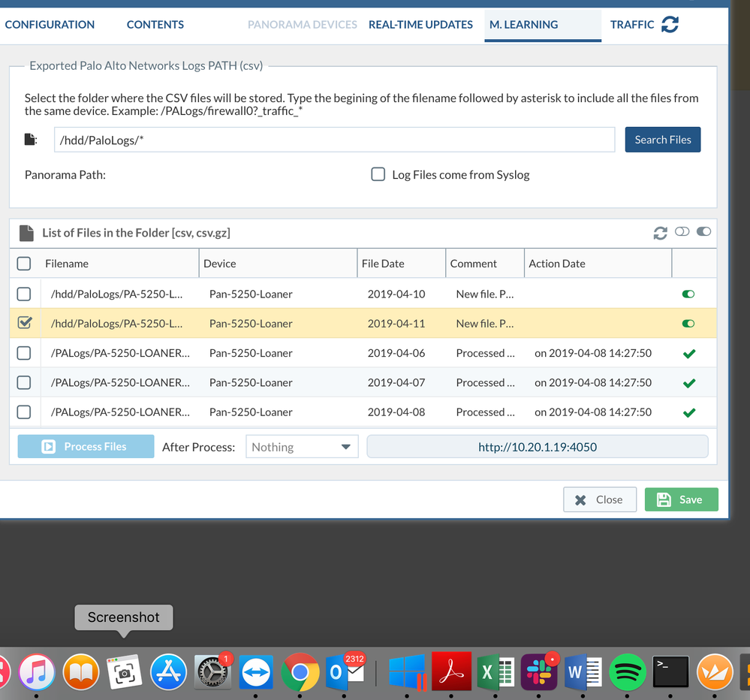The height and width of the screenshot is (700, 750).
Task: Click the Search Files button
Action: [662, 140]
